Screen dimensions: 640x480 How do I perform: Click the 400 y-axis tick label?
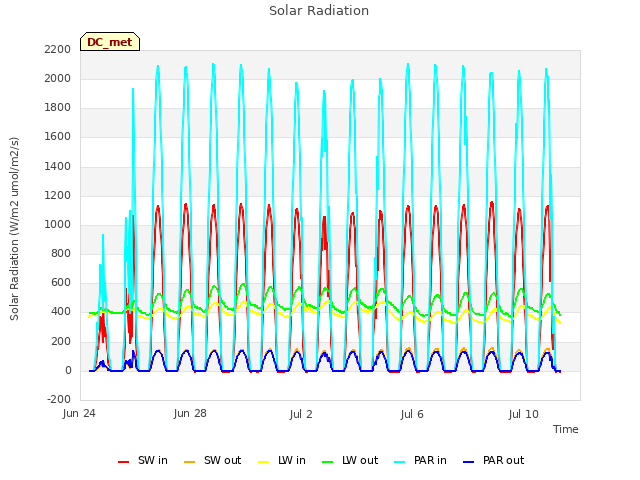point(61,312)
